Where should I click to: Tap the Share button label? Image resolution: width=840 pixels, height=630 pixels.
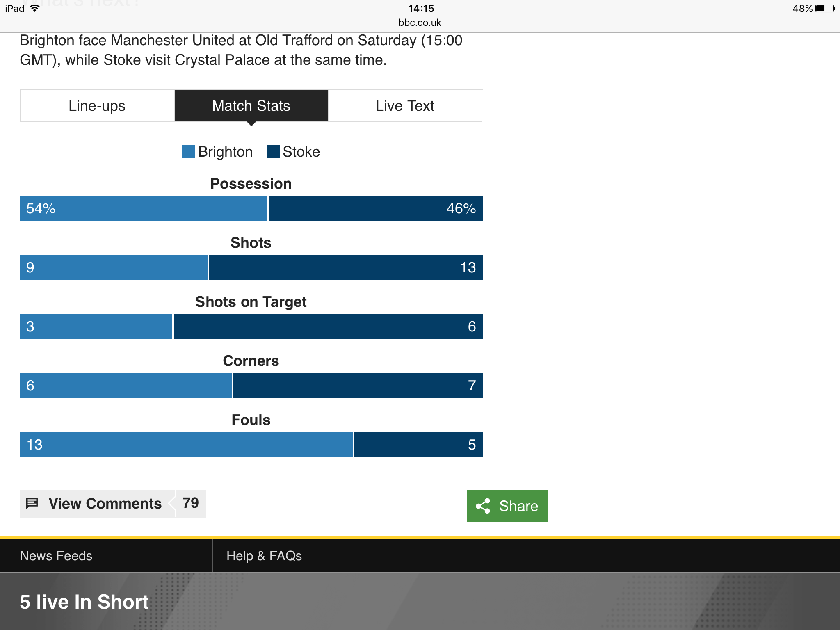518,506
